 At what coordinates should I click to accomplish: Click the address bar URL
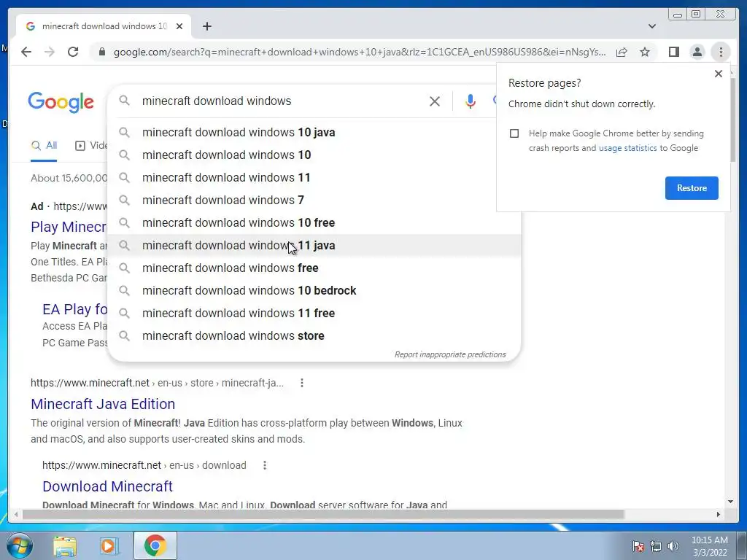(360, 52)
